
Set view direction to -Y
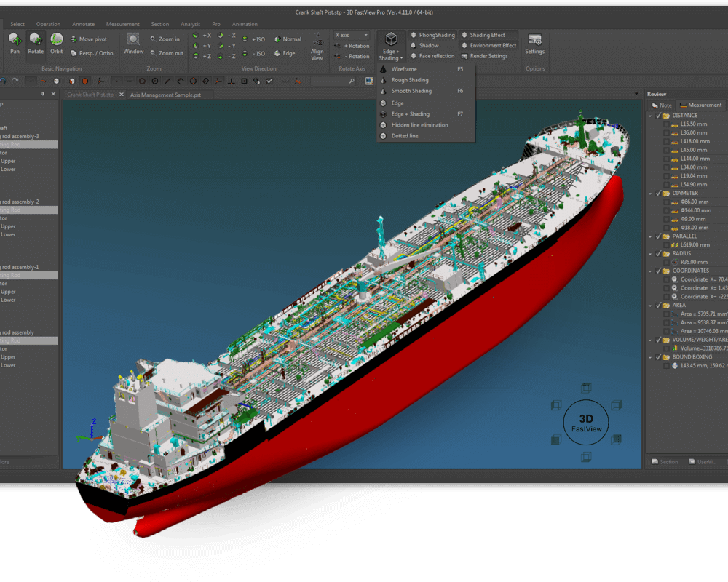coord(226,46)
